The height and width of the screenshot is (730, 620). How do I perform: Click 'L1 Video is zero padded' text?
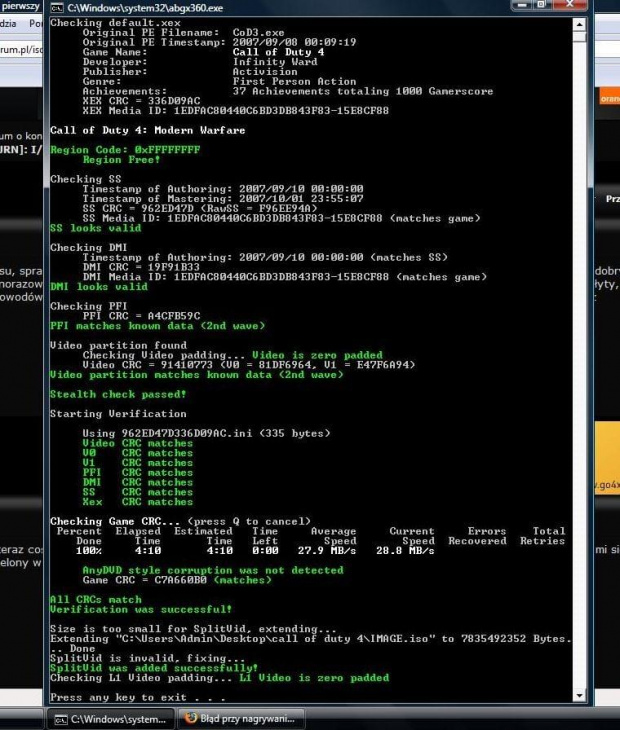click(314, 678)
